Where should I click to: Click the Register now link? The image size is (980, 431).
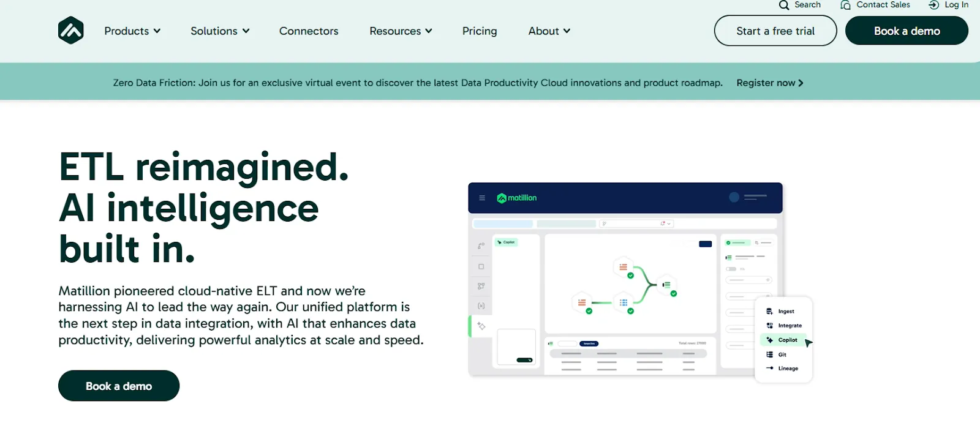(770, 83)
